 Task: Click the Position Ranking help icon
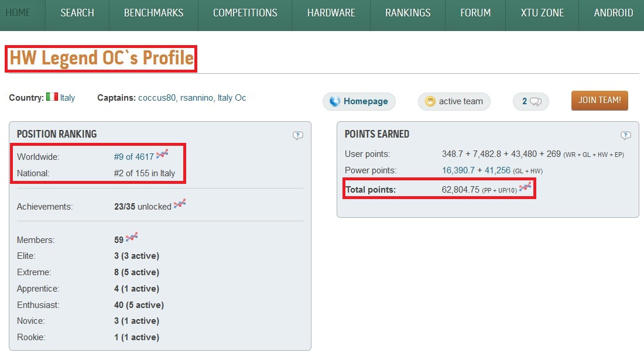[x=298, y=135]
